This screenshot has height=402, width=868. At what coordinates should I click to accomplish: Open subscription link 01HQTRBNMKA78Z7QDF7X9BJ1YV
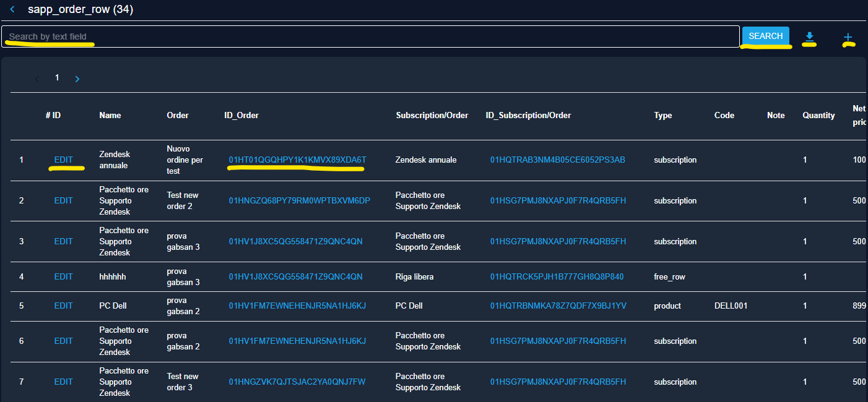point(558,306)
